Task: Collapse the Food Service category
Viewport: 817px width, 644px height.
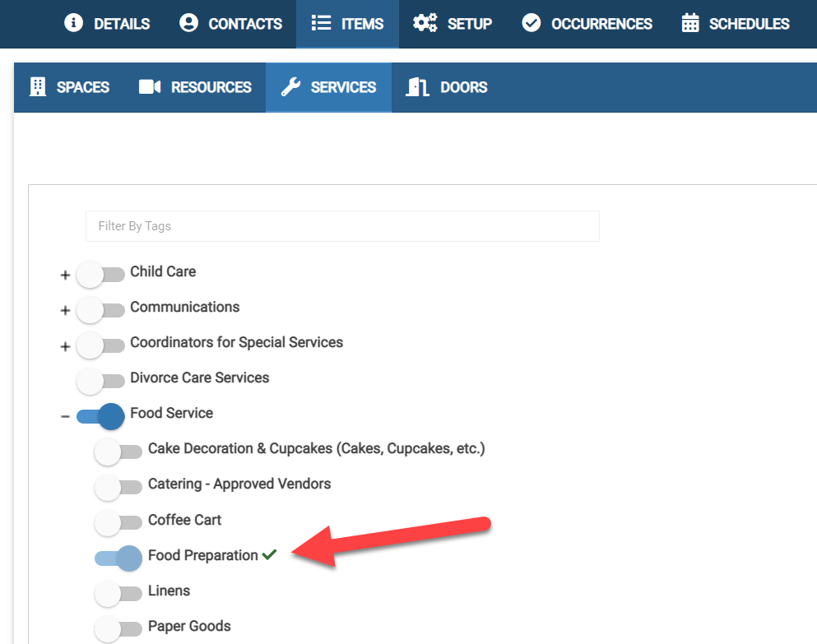Action: pos(66,417)
